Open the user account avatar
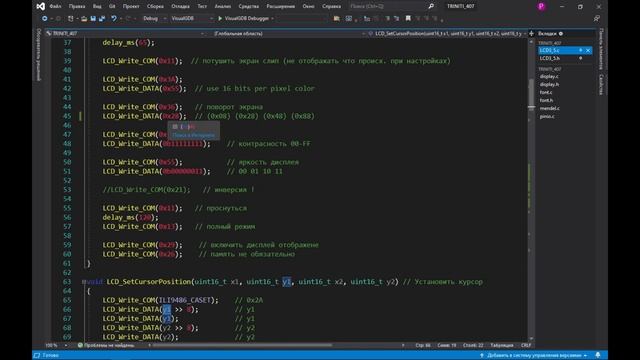Screen dimensions: 640x360 pyautogui.click(x=541, y=7)
